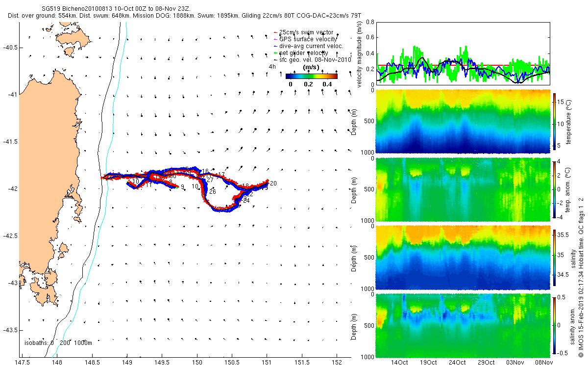Click the velocity (m/s) colorbar in legend
The width and height of the screenshot is (588, 368).
[312, 76]
